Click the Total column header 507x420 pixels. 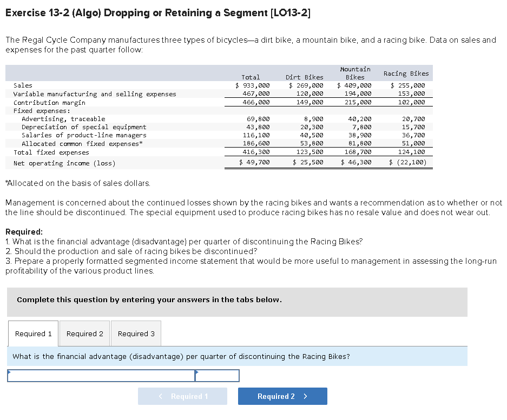251,77
